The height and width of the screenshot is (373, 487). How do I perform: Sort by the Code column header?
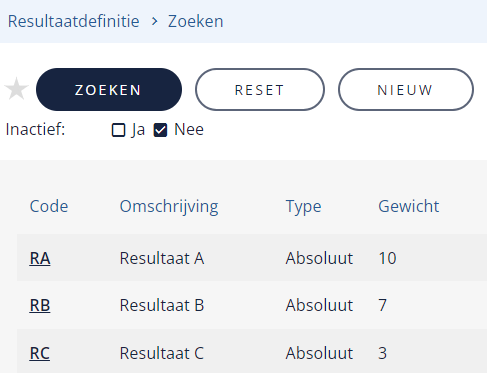(49, 206)
